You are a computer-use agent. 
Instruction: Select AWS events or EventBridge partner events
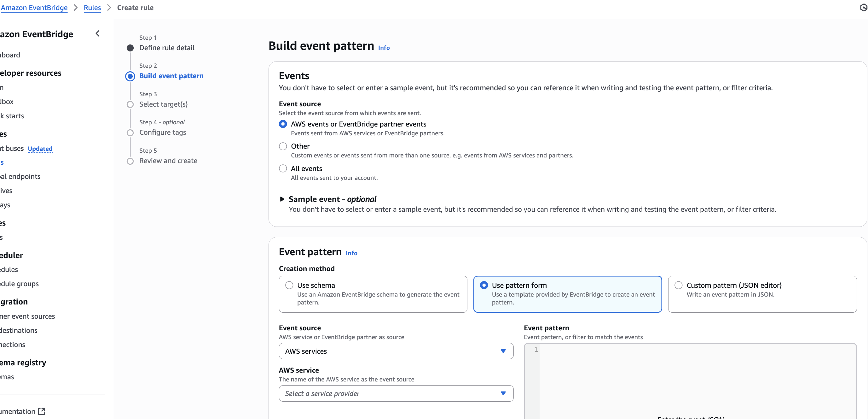[x=283, y=124]
